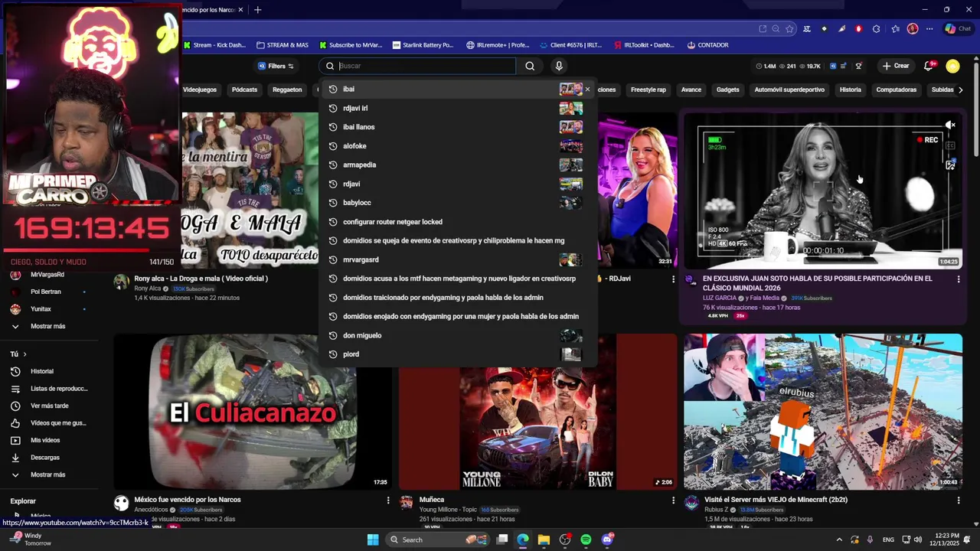Screen dimensions: 980x551
Task: Open the Starlink Battery bookmark
Action: pos(423,45)
